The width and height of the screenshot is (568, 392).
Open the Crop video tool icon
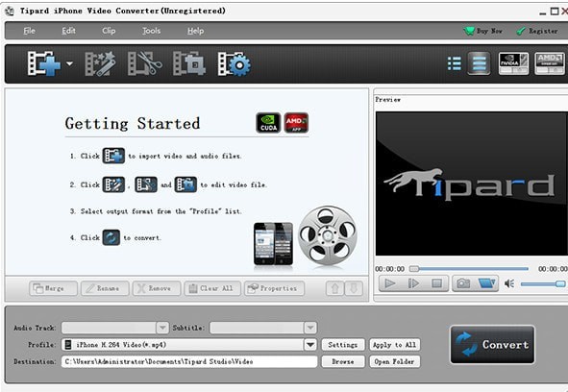coord(189,63)
